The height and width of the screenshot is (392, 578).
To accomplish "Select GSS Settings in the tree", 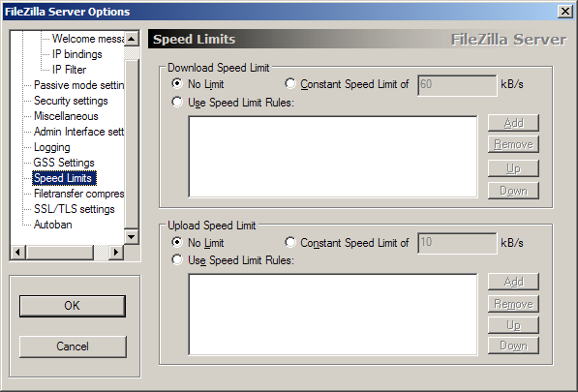I will point(64,163).
